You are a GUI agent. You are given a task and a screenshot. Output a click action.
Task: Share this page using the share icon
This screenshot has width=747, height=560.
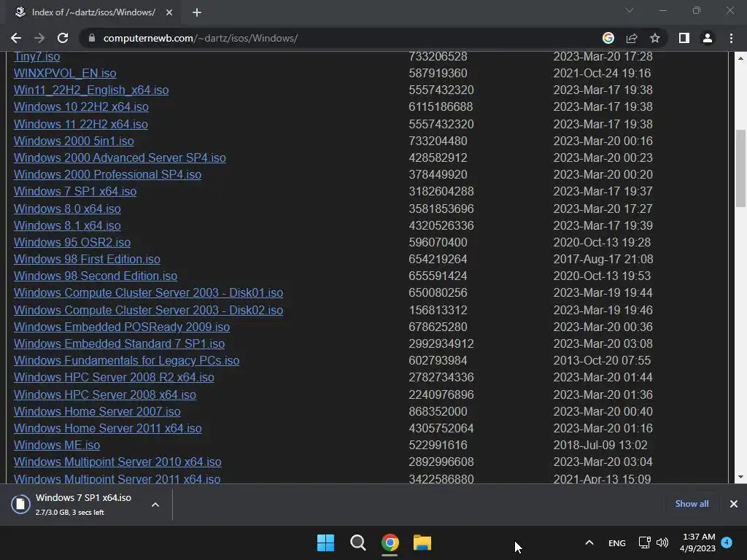click(632, 38)
